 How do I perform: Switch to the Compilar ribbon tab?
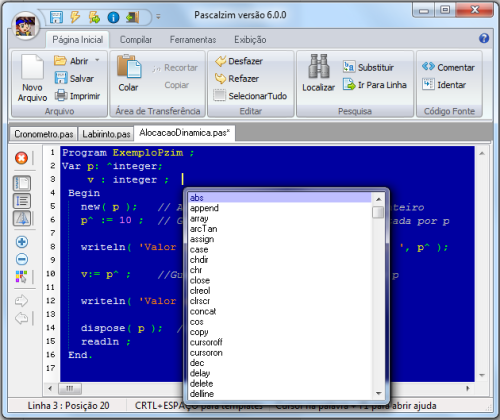[136, 40]
